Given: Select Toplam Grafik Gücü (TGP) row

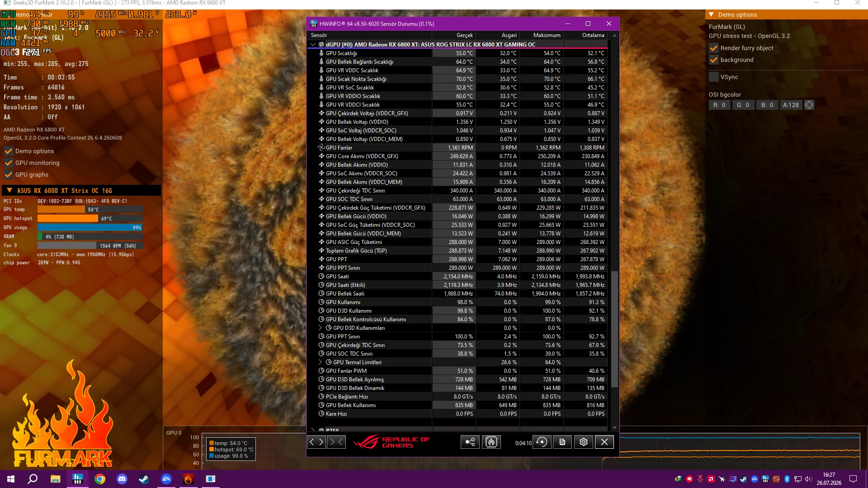Looking at the screenshot, I should tap(458, 251).
